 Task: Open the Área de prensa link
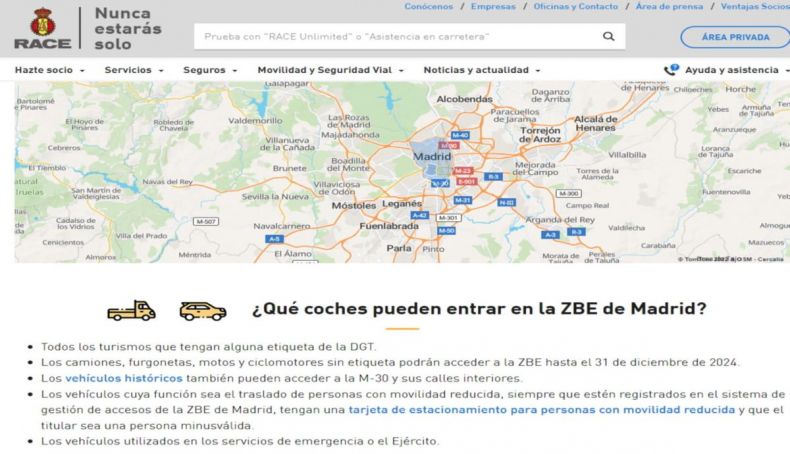click(x=669, y=7)
